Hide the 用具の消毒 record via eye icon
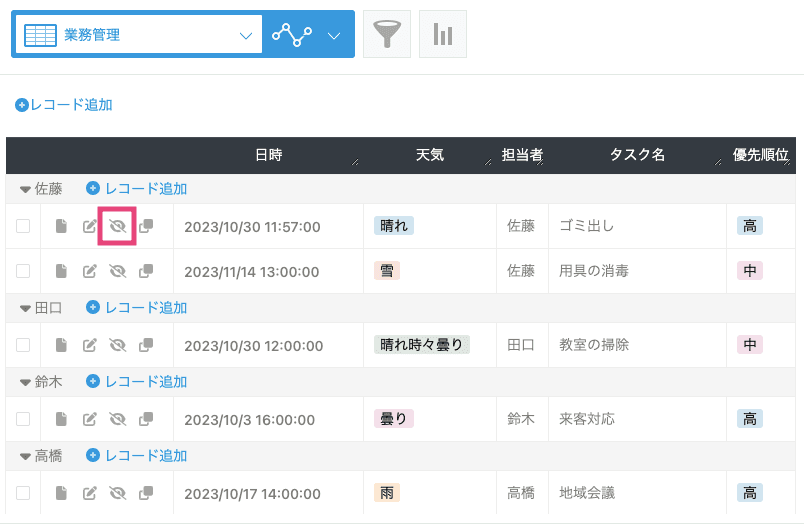Image resolution: width=804 pixels, height=524 pixels. [117, 271]
